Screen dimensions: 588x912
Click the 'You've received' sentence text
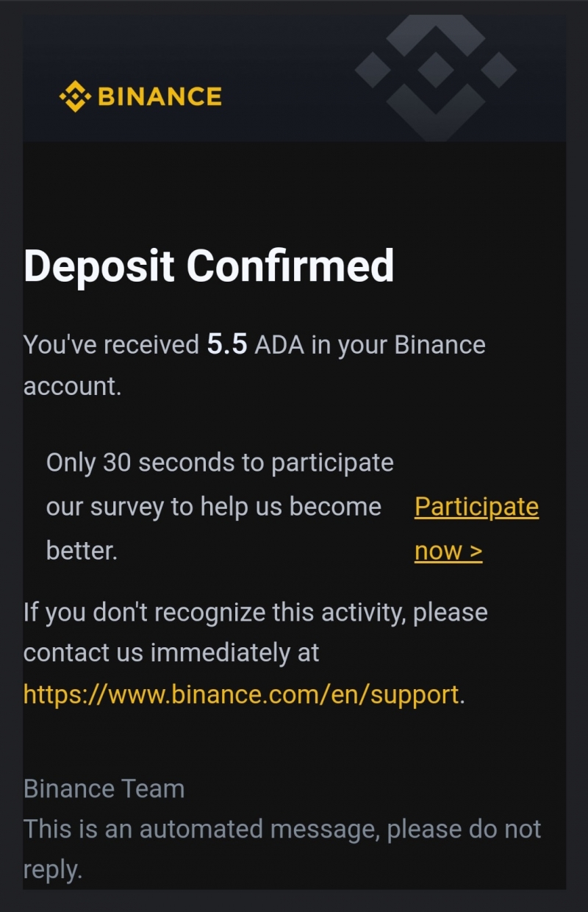(112, 345)
